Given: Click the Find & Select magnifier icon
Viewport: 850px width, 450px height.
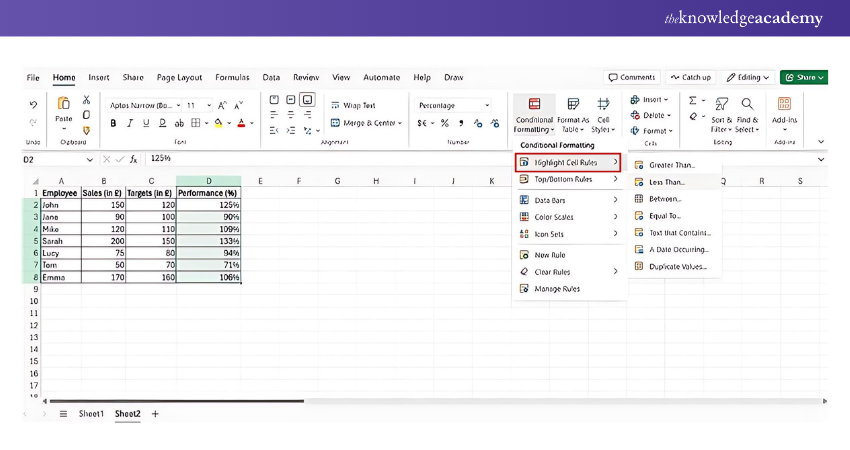Looking at the screenshot, I should pos(747,104).
